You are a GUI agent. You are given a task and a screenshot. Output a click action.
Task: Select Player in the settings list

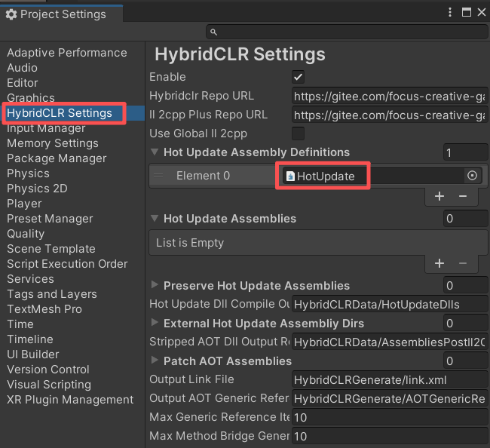(24, 204)
